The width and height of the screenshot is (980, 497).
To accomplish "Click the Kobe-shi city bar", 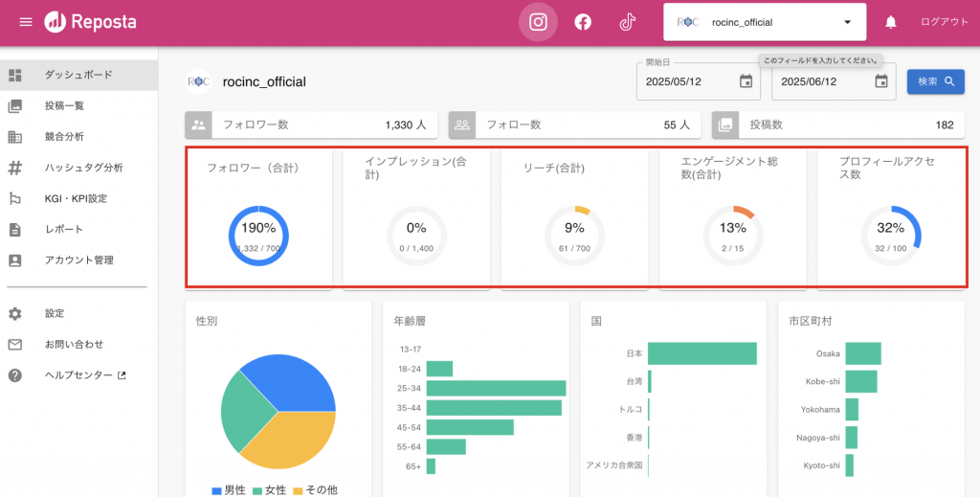I will (x=861, y=381).
